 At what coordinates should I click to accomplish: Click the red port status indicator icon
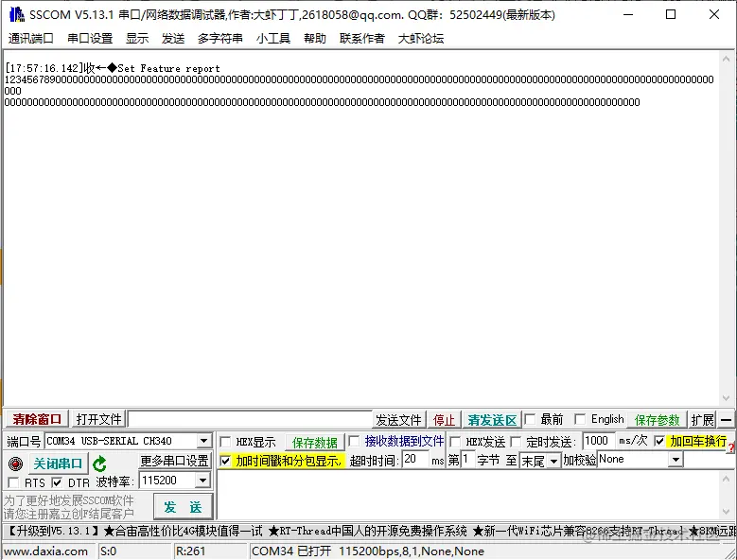(x=15, y=464)
